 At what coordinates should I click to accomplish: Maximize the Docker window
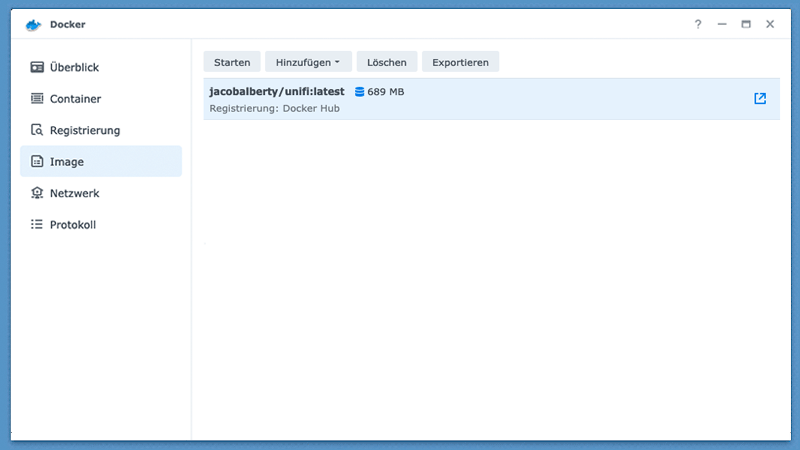coord(746,25)
